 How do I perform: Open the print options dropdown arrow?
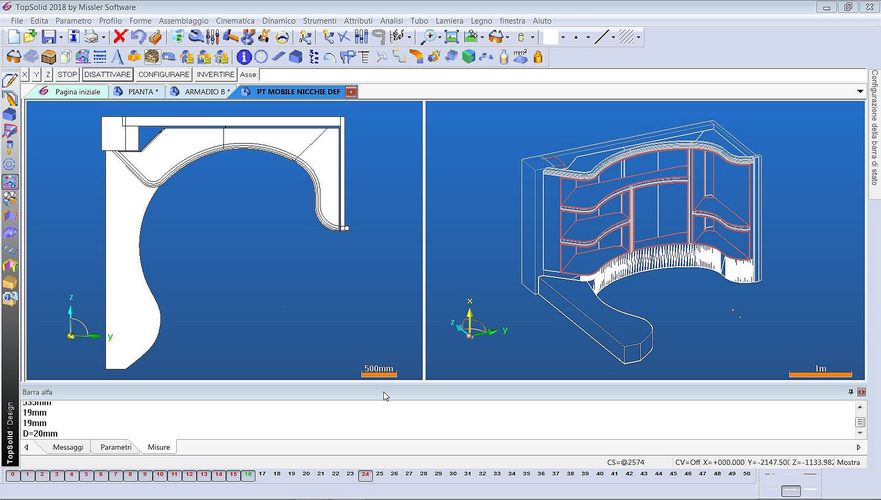pos(103,38)
